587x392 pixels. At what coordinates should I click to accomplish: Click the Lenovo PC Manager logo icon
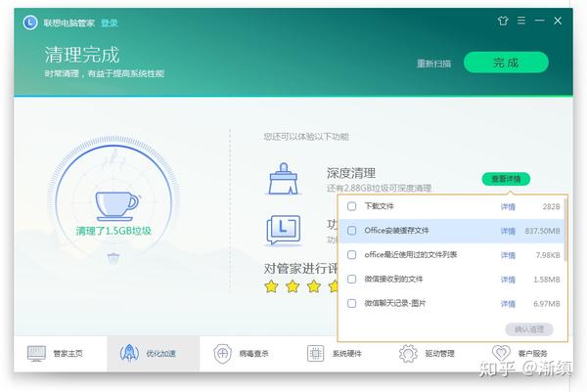(30, 22)
